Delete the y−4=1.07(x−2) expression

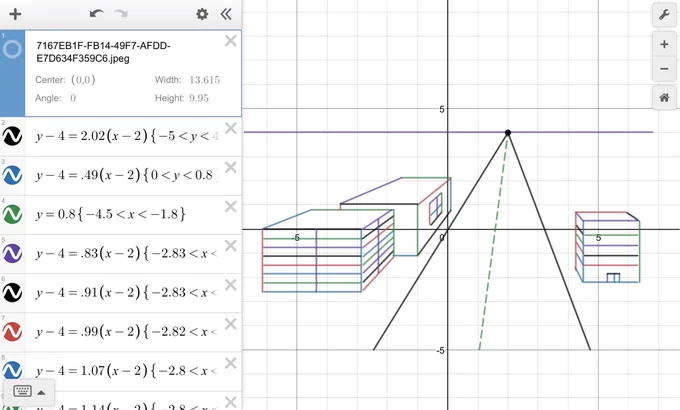click(231, 363)
